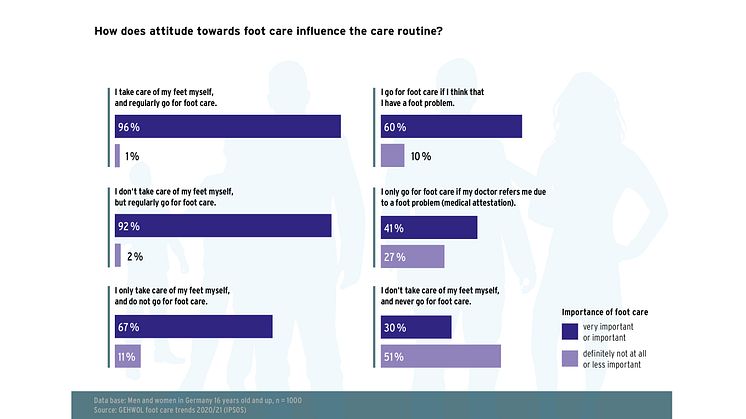Click the 60% bar
746x419 pixels.
[452, 127]
